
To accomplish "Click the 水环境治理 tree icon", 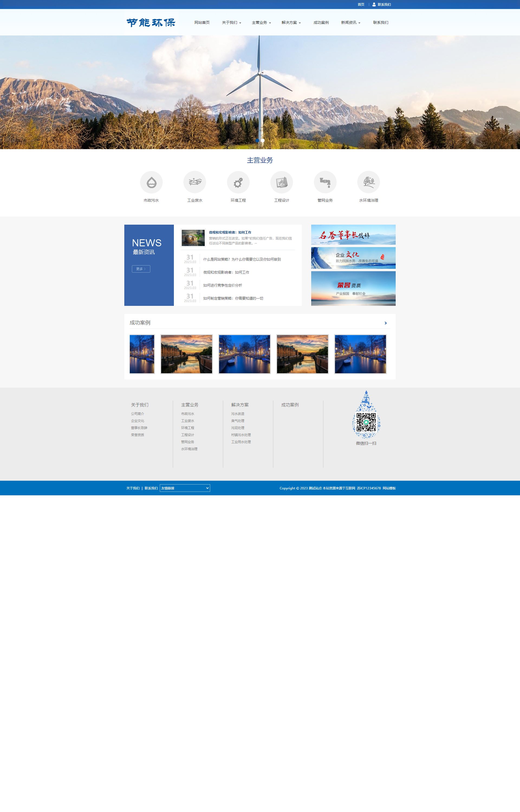I will tap(368, 182).
